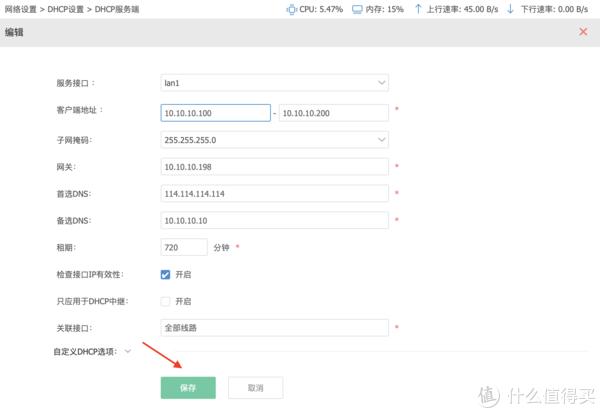This screenshot has height=413, width=600.
Task: Click the 首选DNS input field
Action: point(274,193)
